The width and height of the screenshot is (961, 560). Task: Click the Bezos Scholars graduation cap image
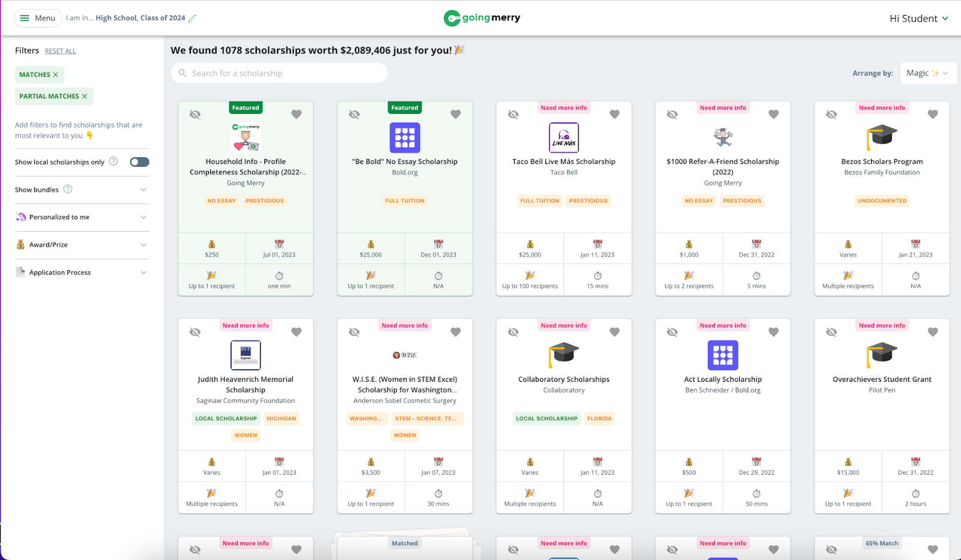(x=882, y=137)
